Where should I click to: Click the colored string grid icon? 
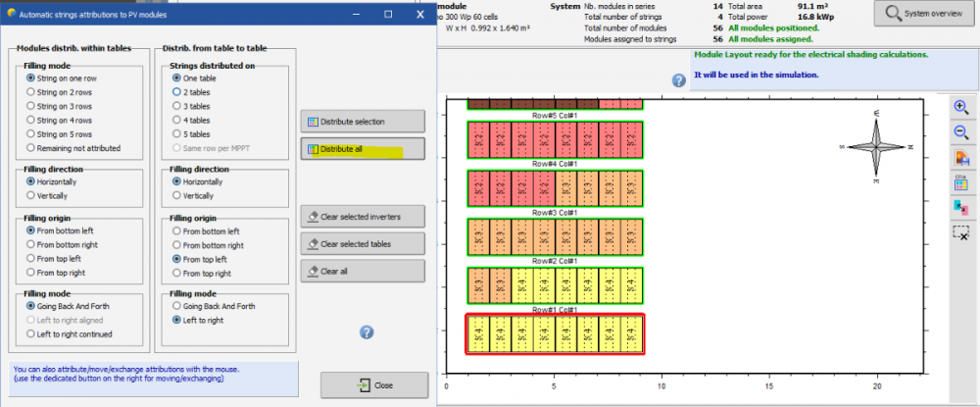(x=961, y=182)
